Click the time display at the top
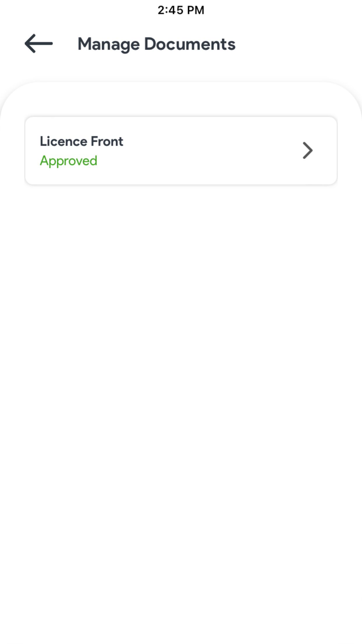 click(x=181, y=10)
